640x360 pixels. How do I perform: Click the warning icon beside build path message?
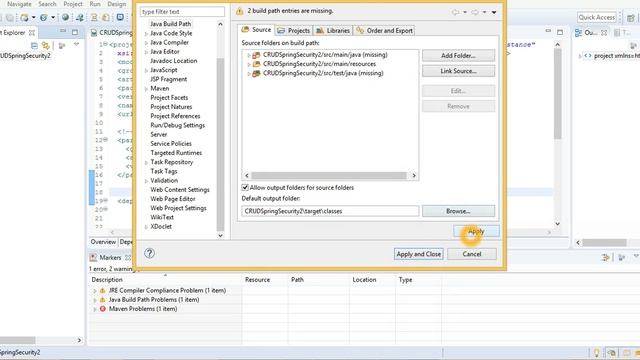pos(240,11)
